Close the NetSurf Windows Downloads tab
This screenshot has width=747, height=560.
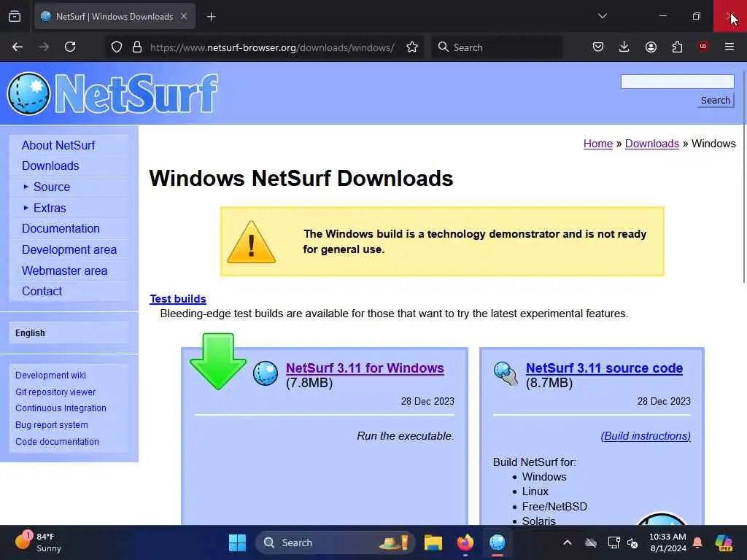click(x=184, y=16)
